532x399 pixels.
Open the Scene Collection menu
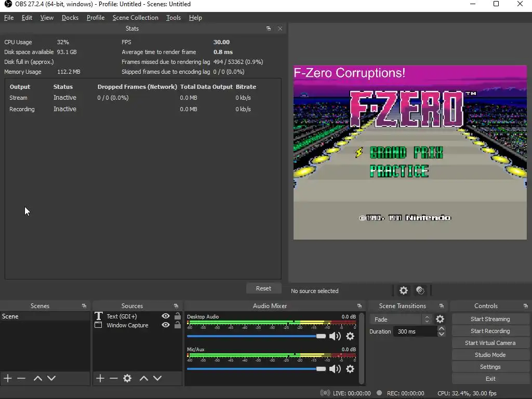click(136, 18)
